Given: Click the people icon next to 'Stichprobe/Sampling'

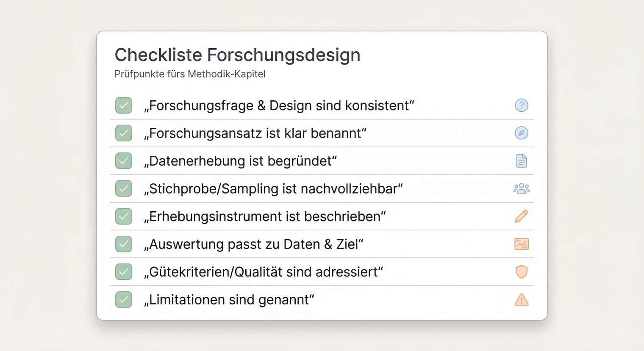Looking at the screenshot, I should click(x=522, y=188).
